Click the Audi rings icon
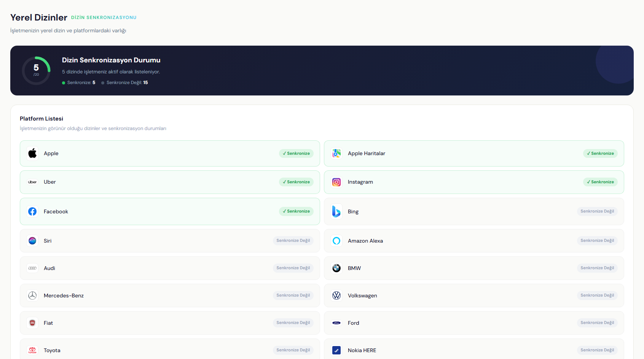 point(32,268)
